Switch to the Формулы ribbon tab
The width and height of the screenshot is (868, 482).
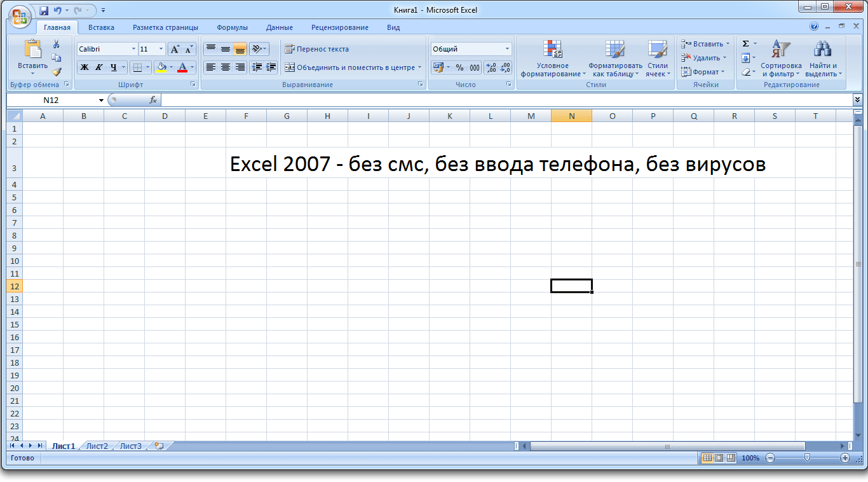pos(232,27)
